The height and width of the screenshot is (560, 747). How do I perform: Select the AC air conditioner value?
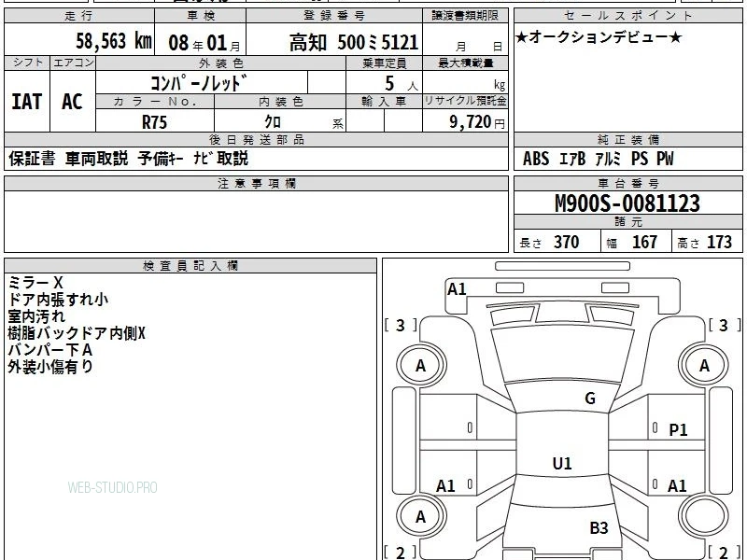click(73, 102)
